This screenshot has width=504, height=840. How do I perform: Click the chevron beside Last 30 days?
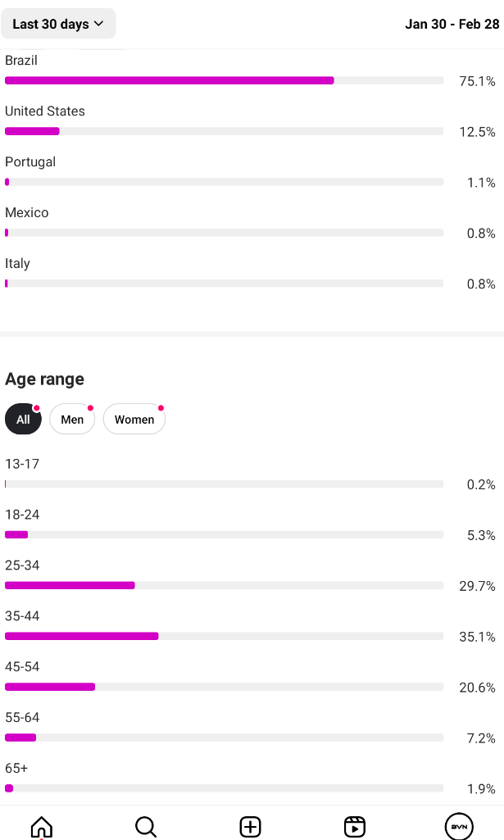tap(98, 24)
